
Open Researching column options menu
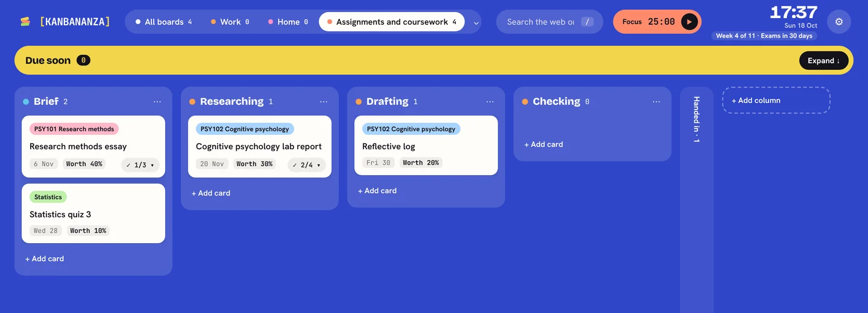[x=324, y=102]
